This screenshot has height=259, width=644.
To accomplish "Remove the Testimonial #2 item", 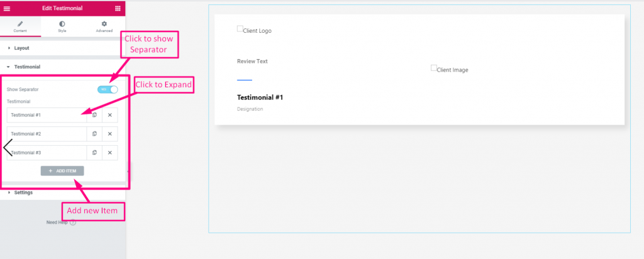I will pos(109,134).
